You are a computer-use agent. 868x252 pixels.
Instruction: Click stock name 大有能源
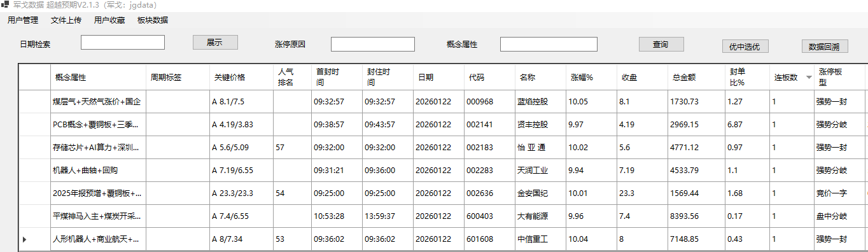(533, 216)
